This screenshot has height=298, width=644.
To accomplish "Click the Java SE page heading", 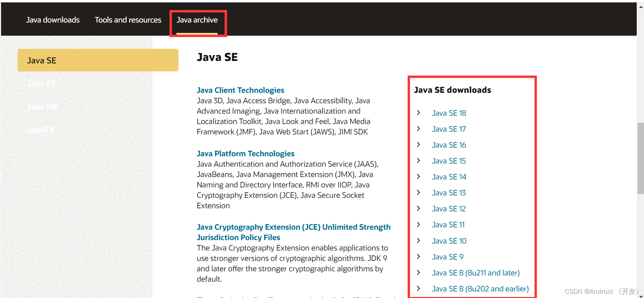I will pyautogui.click(x=217, y=57).
